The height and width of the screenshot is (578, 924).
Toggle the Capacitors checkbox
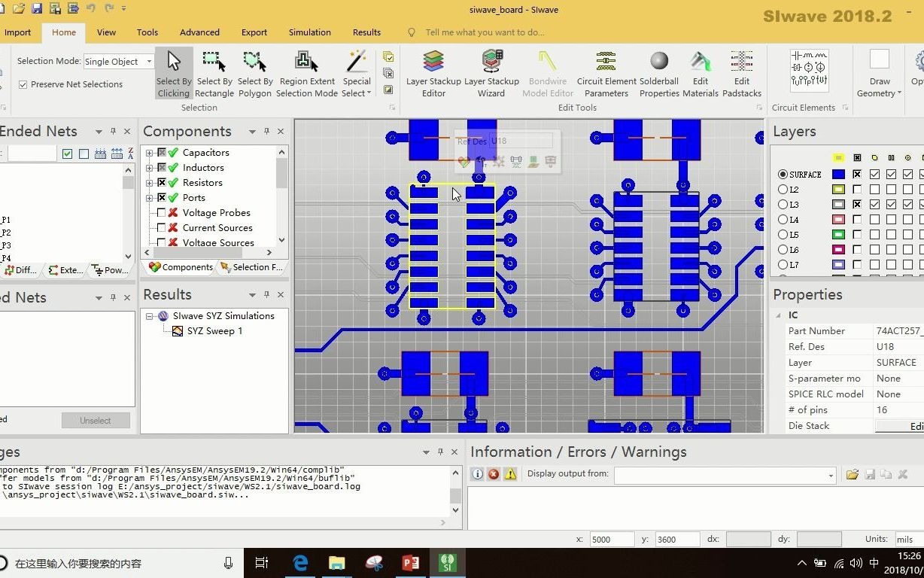[x=161, y=152]
